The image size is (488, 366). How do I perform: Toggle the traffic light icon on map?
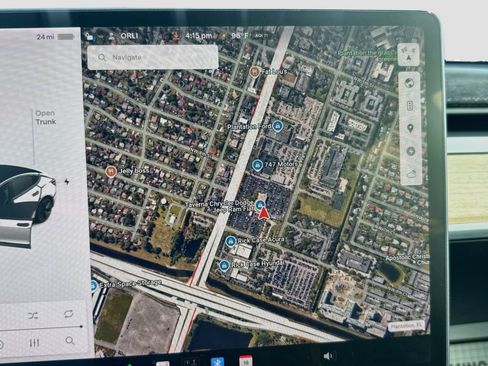pos(410,106)
